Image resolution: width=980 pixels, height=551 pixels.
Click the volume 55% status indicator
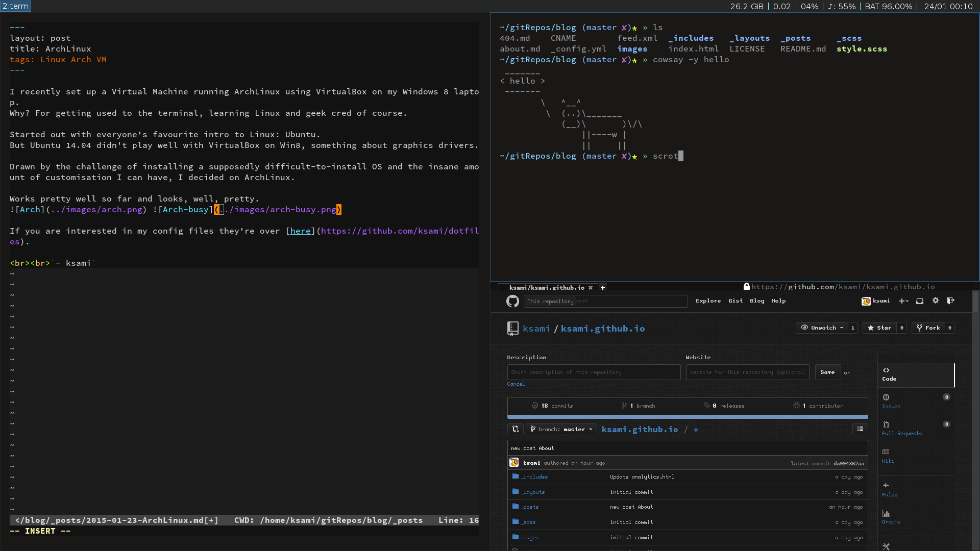coord(841,6)
